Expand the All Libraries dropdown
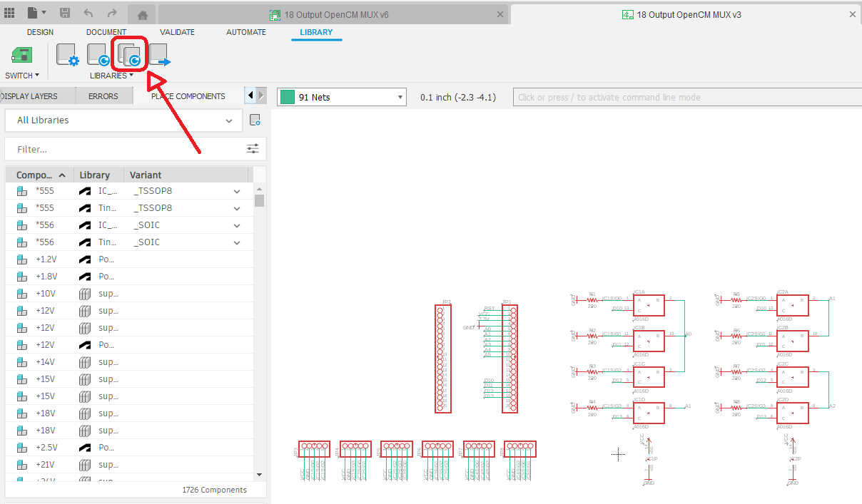 coord(124,120)
